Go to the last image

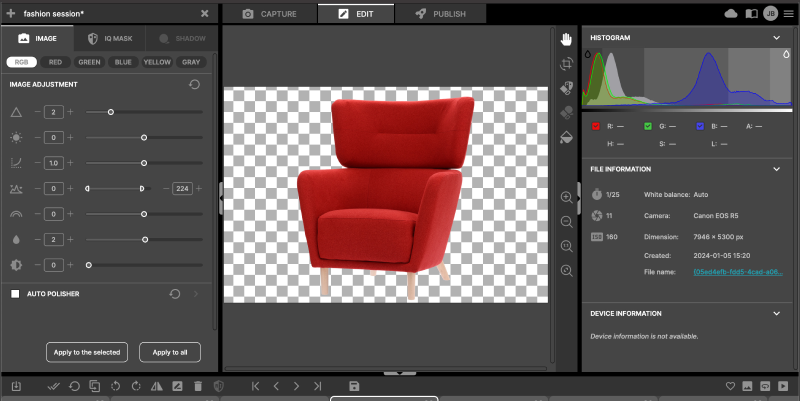317,386
